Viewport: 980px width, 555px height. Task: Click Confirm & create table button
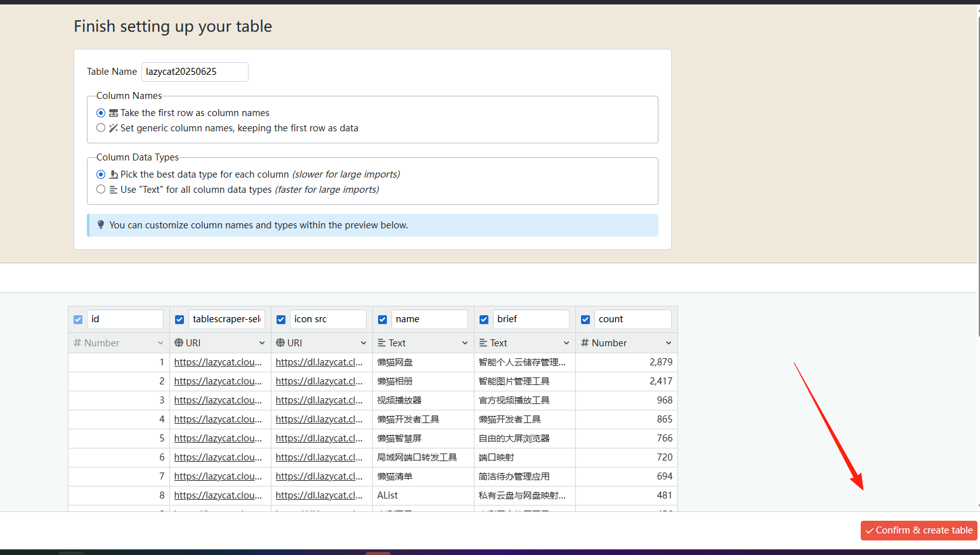(918, 530)
